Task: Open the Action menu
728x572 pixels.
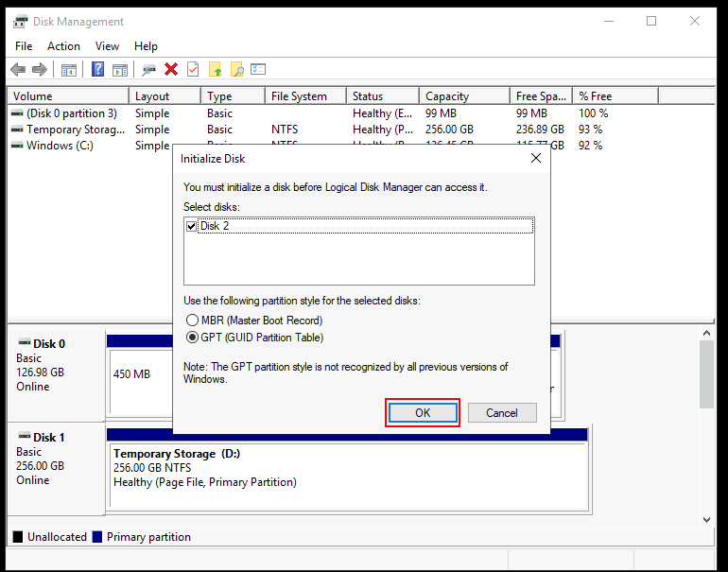Action: [63, 45]
